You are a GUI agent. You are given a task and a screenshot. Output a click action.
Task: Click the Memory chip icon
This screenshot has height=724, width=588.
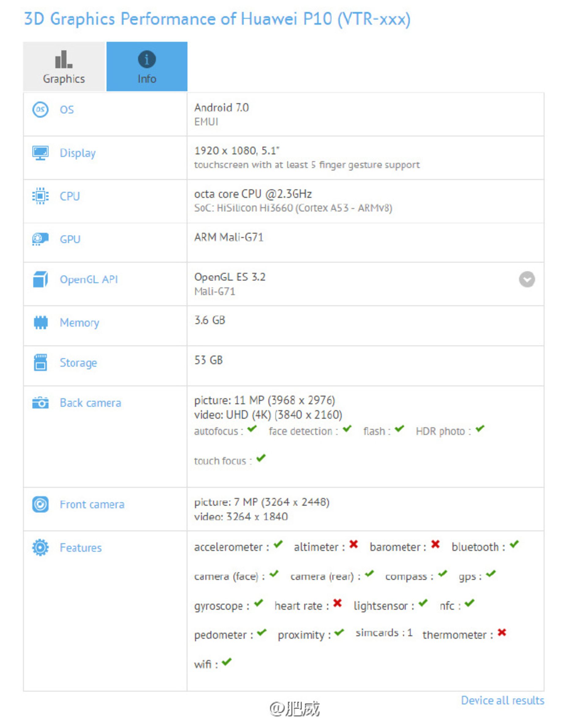point(41,322)
